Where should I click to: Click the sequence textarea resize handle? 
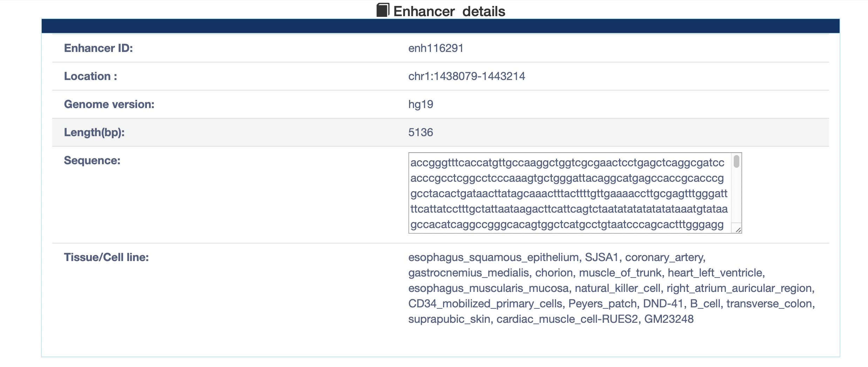click(738, 230)
